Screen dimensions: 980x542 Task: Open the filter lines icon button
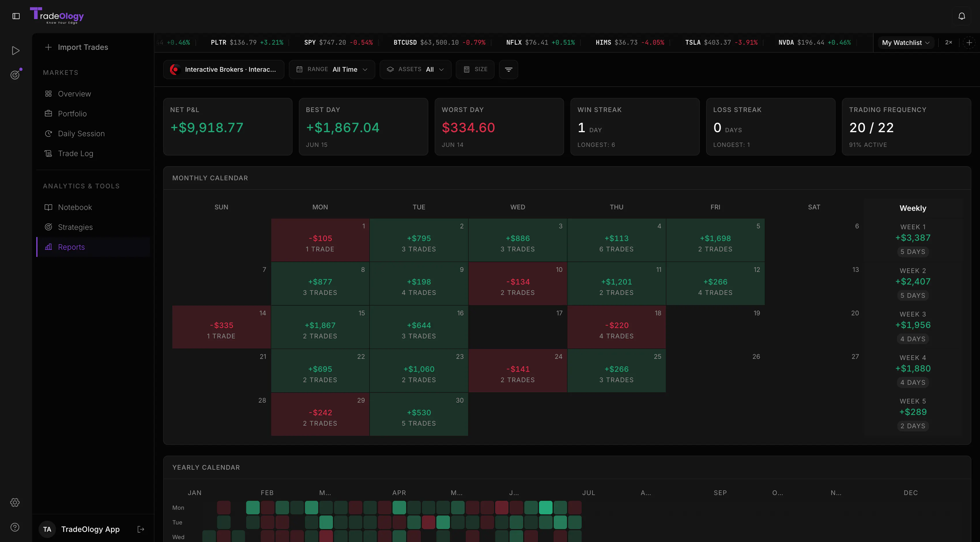(x=508, y=69)
